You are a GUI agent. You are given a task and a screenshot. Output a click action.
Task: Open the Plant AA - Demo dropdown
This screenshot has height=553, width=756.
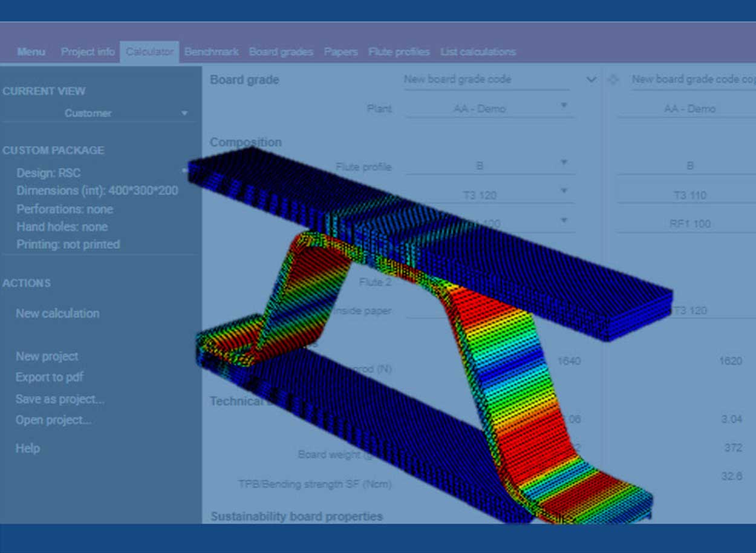pos(489,108)
